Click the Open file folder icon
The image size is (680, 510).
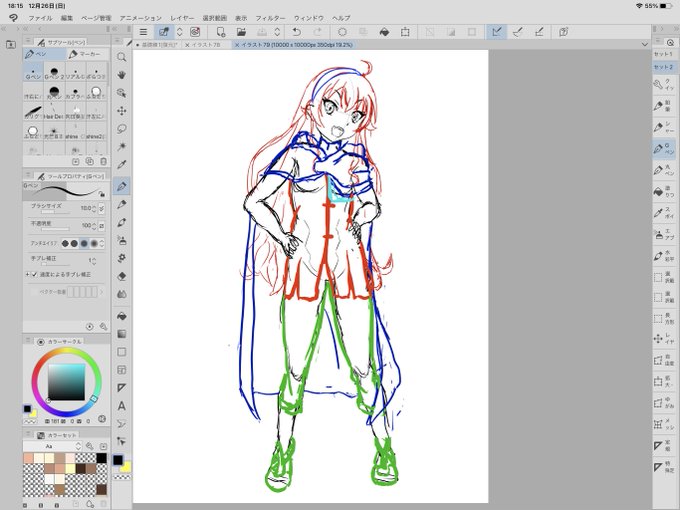241,32
